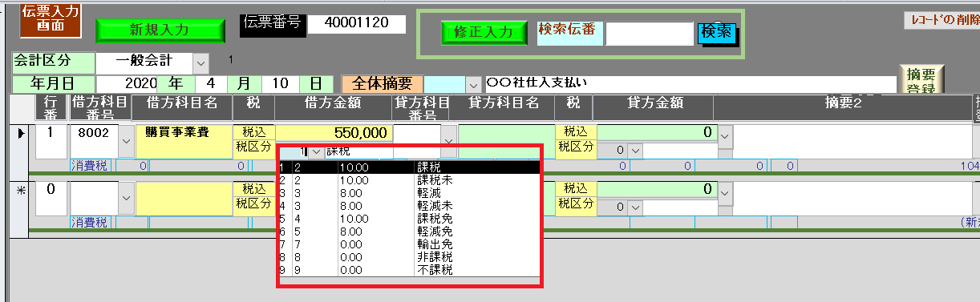Click the green 修正入力 button
This screenshot has width=980, height=302.
click(484, 32)
